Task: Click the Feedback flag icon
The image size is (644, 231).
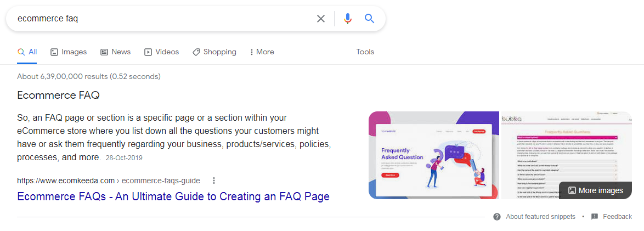Action: pyautogui.click(x=595, y=217)
